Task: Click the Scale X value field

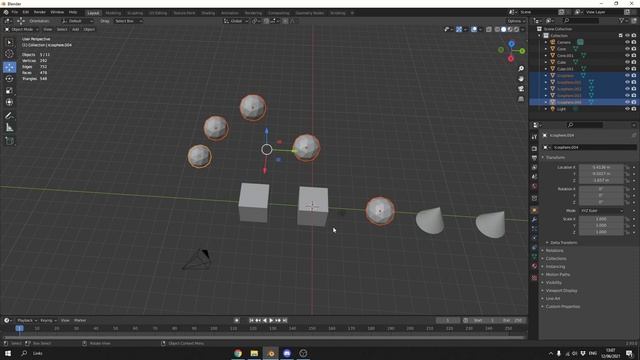Action: [602, 219]
